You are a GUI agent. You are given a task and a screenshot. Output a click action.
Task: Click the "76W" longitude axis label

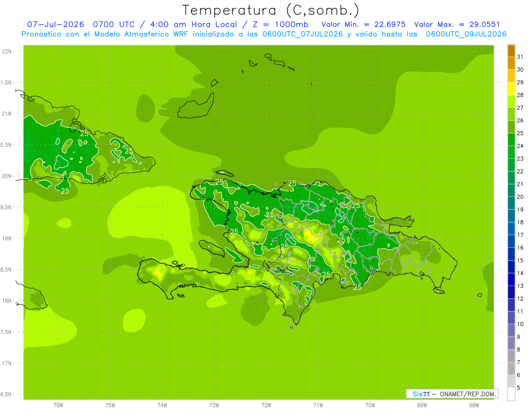coord(58,405)
